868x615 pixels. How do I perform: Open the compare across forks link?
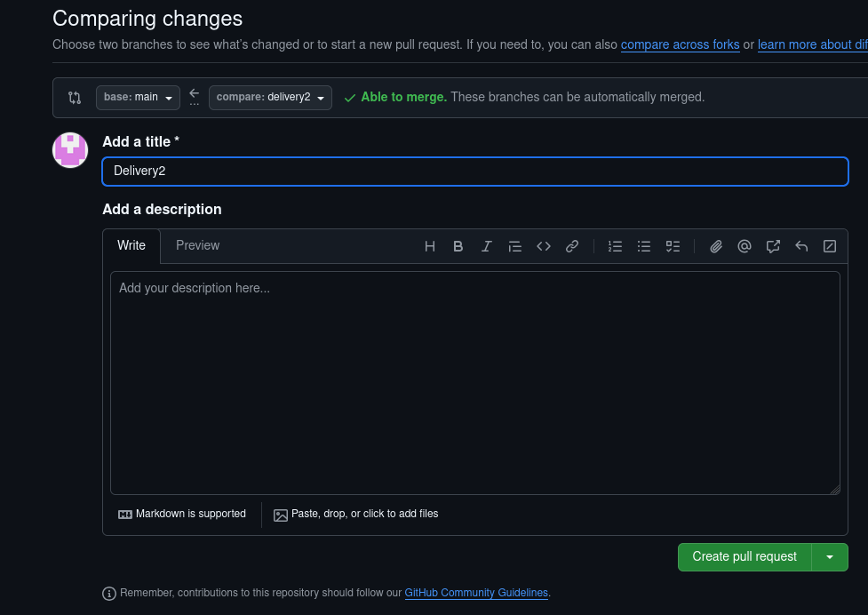[x=680, y=44]
